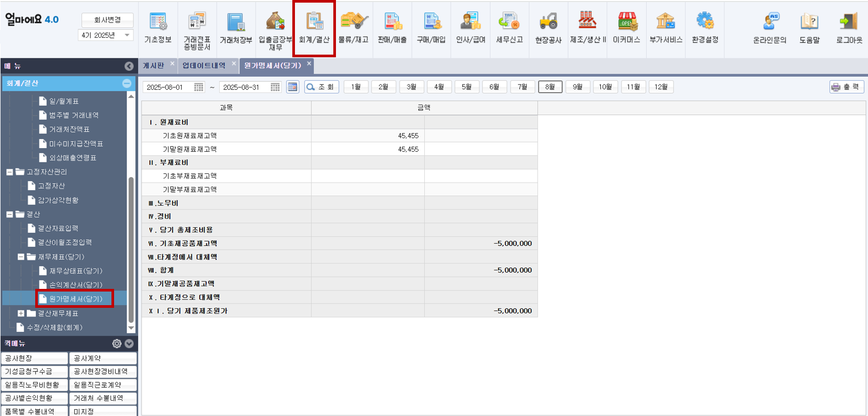Open the 기초정보 toolbar icon
Viewport: 868px width, 416px height.
tap(158, 28)
